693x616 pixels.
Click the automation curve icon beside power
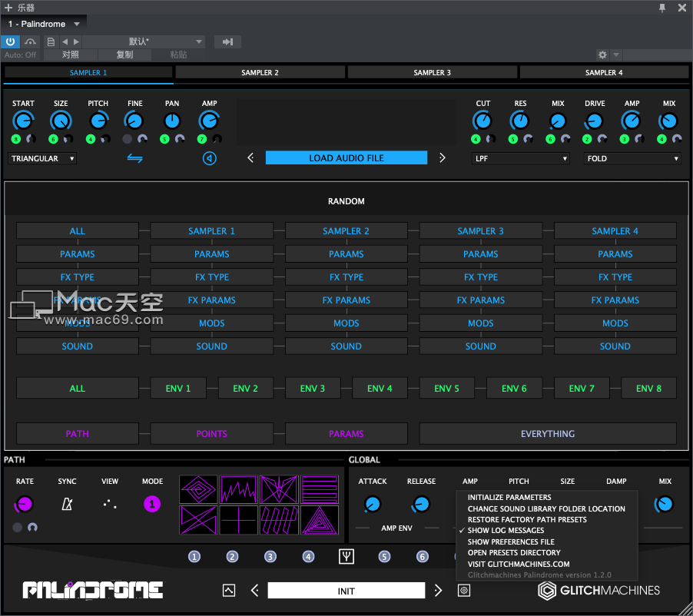coord(30,41)
